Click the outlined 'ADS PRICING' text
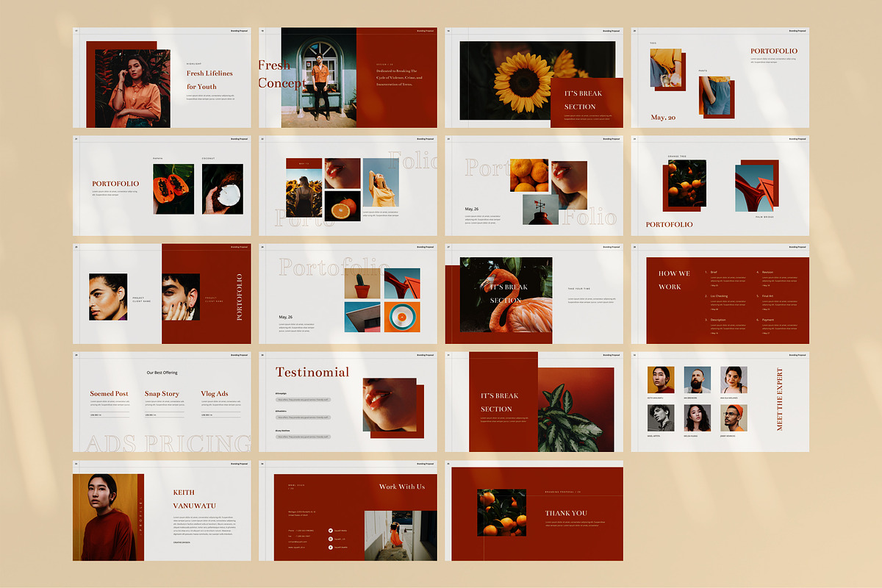 point(169,443)
